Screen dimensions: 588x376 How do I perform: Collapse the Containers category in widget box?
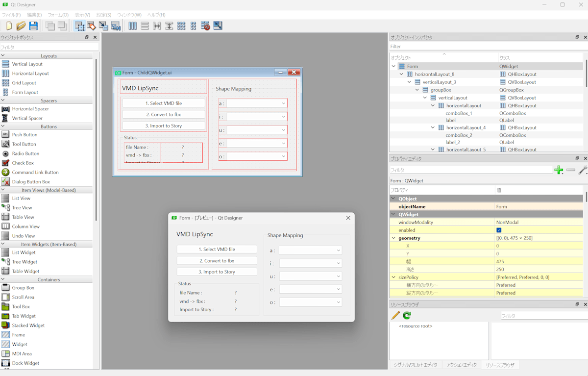[3, 279]
